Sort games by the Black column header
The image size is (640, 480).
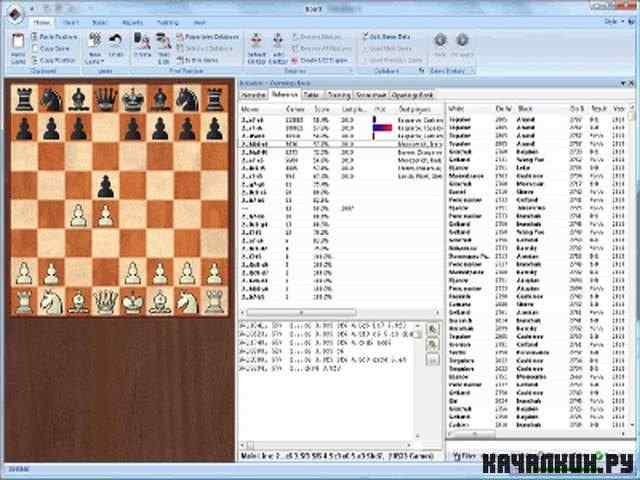(523, 109)
